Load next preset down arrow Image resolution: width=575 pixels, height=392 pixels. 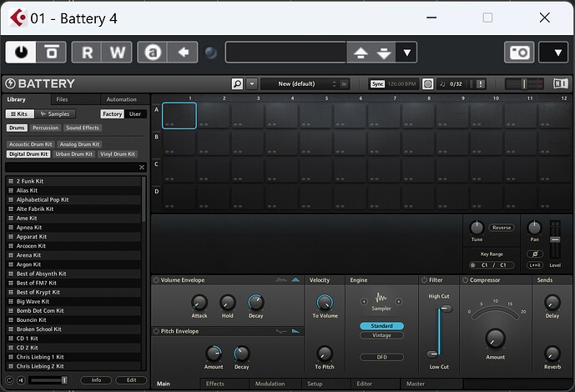[x=384, y=53]
